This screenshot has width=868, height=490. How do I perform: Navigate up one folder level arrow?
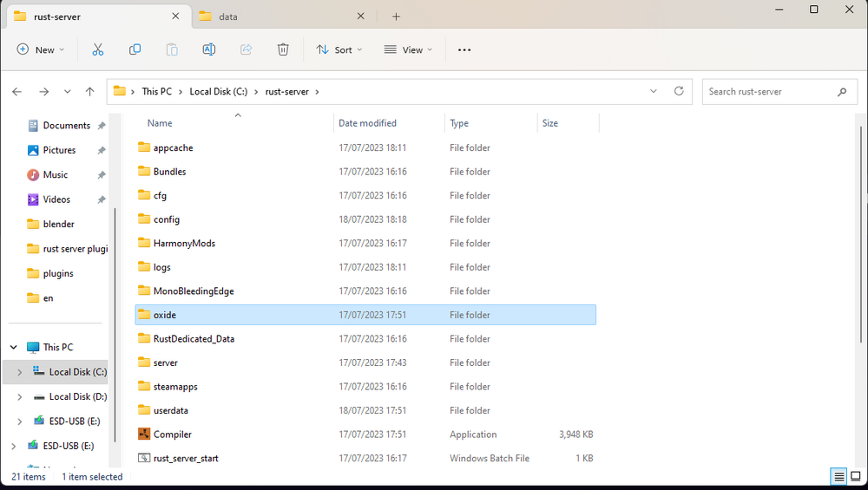(x=89, y=91)
